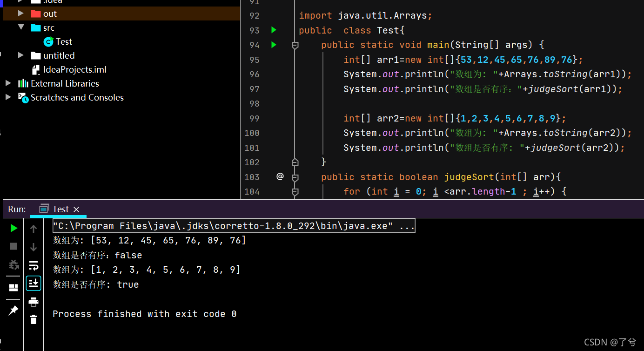Clear console with trash icon
Image resolution: width=644 pixels, height=351 pixels.
[34, 319]
